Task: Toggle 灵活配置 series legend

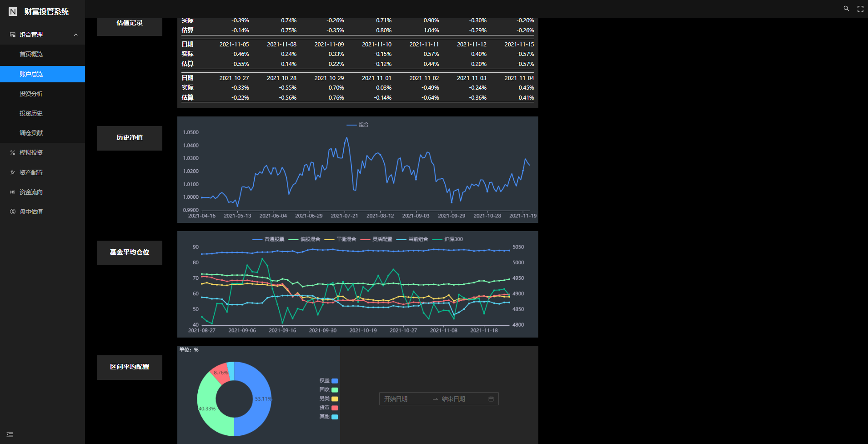Action: pyautogui.click(x=376, y=239)
